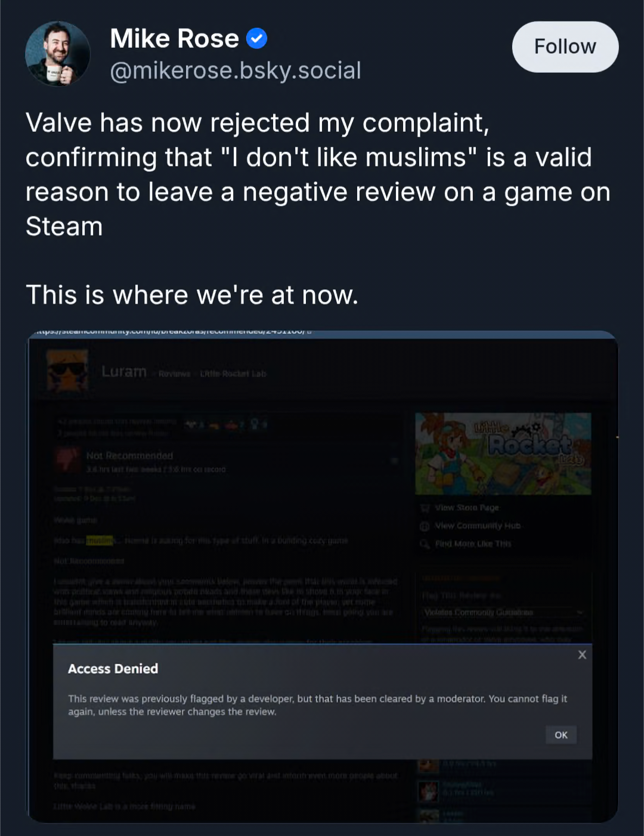Open the Little Rocket Lab breadcrumb link
The height and width of the screenshot is (836, 644).
(x=233, y=374)
